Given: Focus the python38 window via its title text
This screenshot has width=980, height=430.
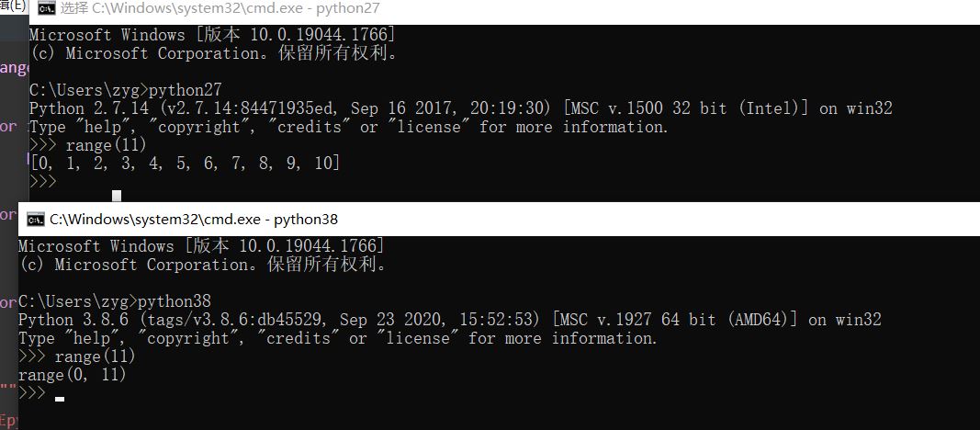Looking at the screenshot, I should (194, 220).
